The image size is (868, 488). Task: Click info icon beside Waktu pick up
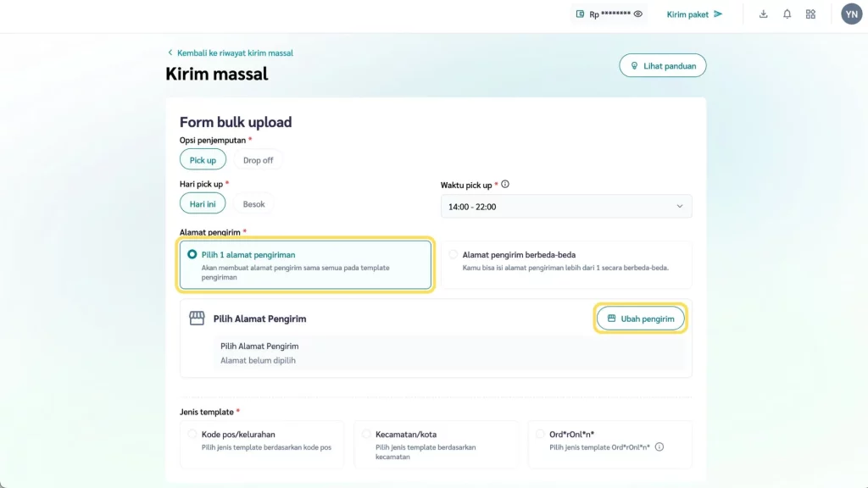pos(505,185)
